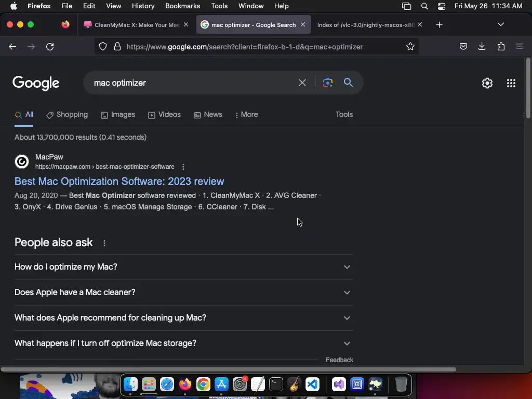Open System Settings from the Dock
532x399 pixels.
click(240, 384)
